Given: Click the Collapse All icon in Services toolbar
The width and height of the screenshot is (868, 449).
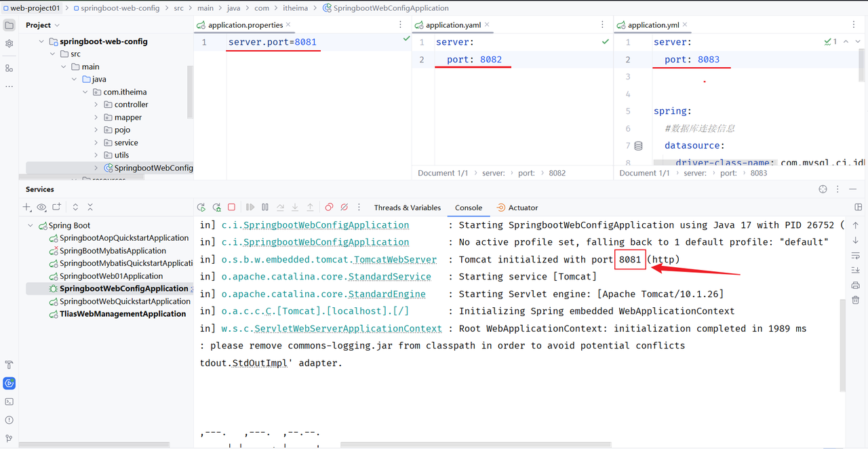Looking at the screenshot, I should 90,207.
